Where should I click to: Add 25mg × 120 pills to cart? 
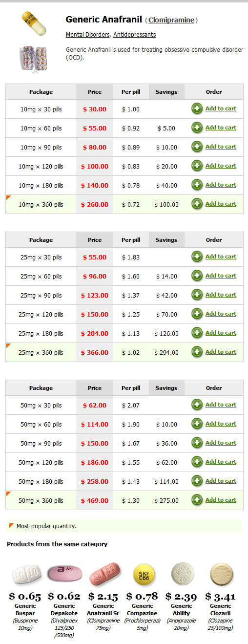[x=221, y=314]
